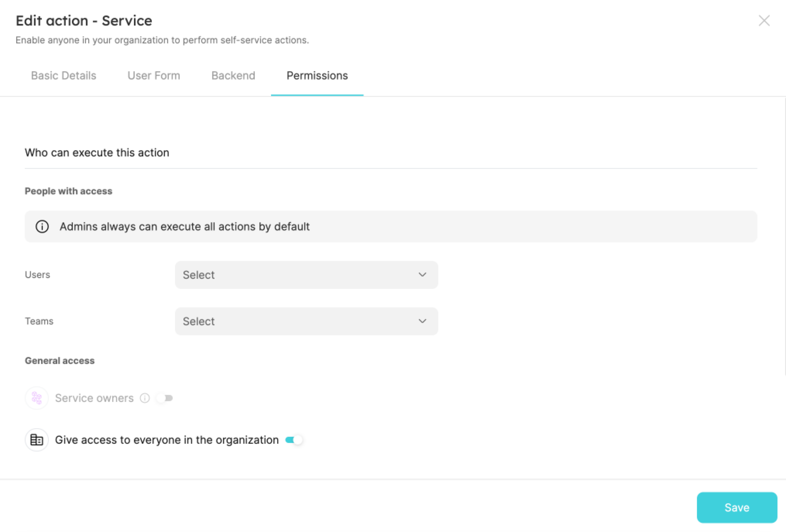Click the 'Give access to everyone' label text
The image size is (786, 532).
click(166, 440)
